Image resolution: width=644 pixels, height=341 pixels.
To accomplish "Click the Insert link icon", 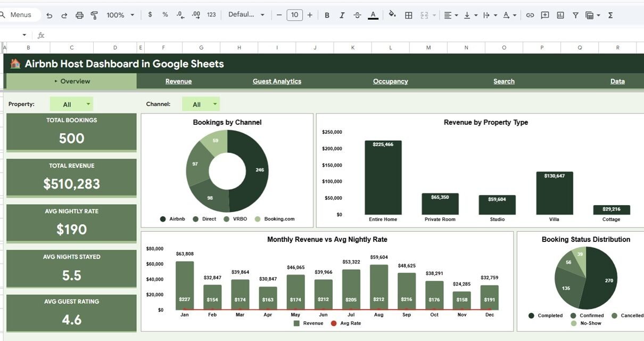I will (530, 15).
